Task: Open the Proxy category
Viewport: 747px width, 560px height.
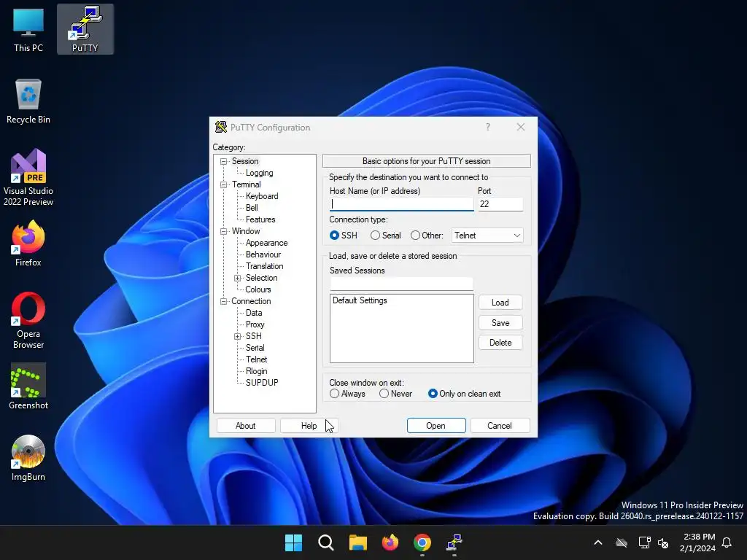Action: pyautogui.click(x=255, y=324)
